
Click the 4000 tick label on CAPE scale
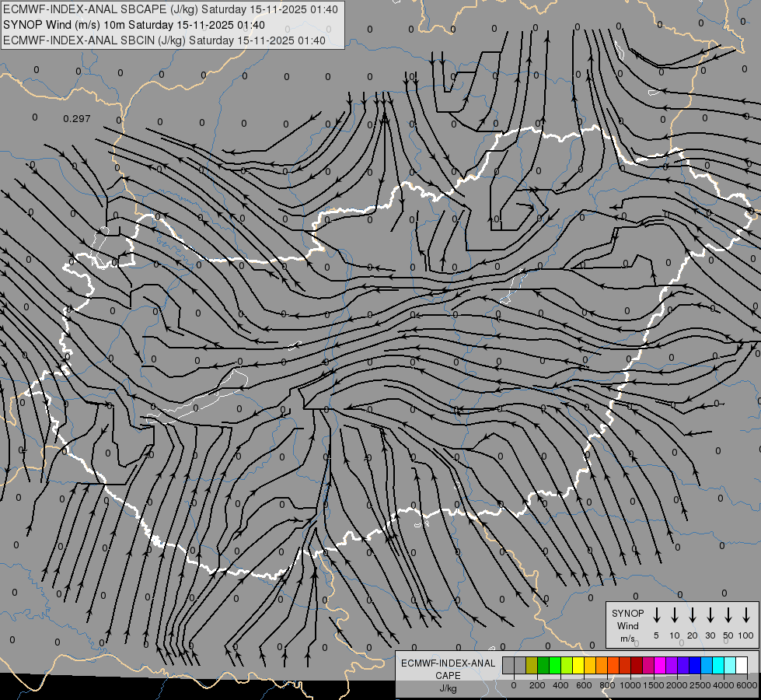(x=724, y=685)
